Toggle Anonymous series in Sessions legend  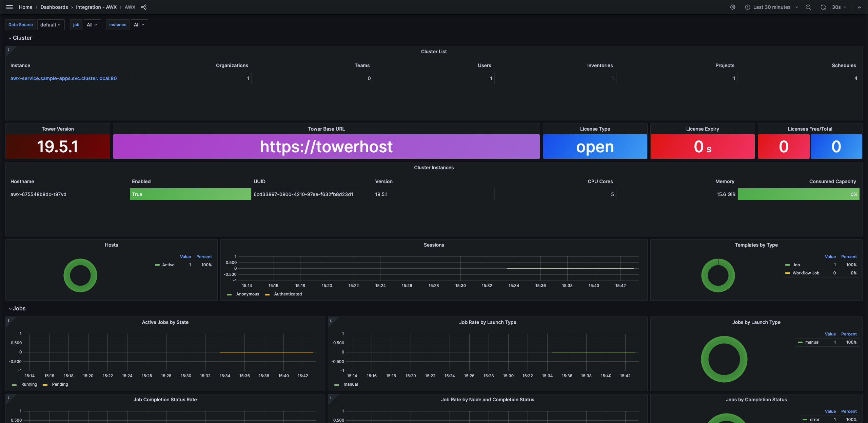(x=247, y=294)
